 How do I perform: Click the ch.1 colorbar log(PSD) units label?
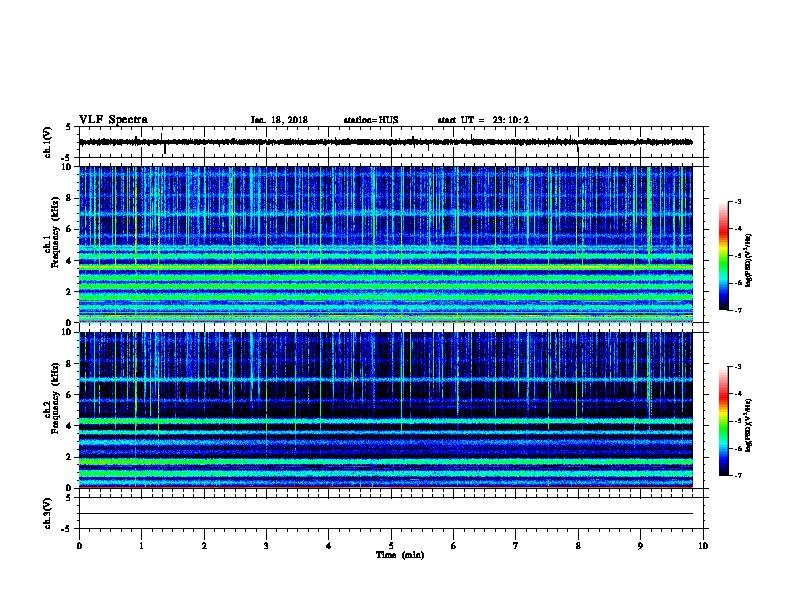749,260
